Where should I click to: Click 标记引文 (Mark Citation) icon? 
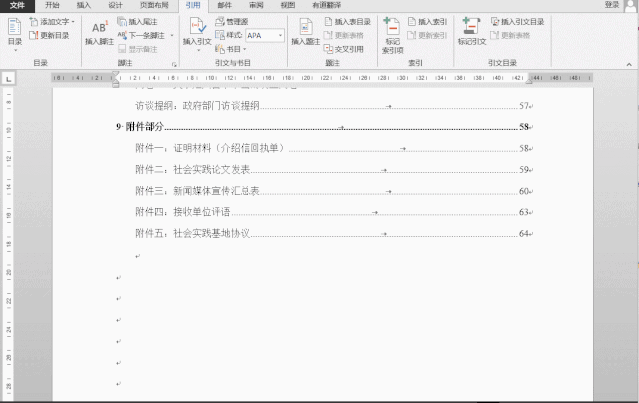[x=471, y=32]
